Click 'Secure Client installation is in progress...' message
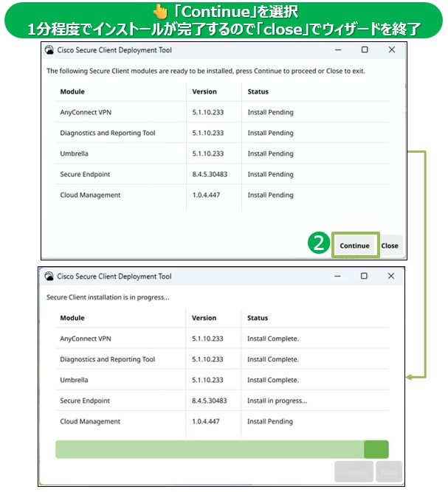448x492 pixels. [x=108, y=297]
